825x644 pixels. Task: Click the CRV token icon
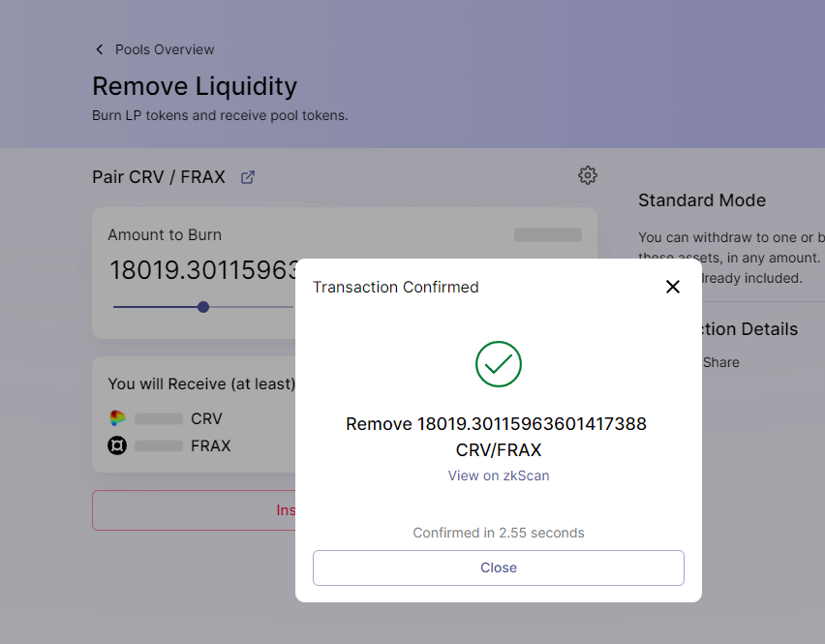pyautogui.click(x=117, y=418)
